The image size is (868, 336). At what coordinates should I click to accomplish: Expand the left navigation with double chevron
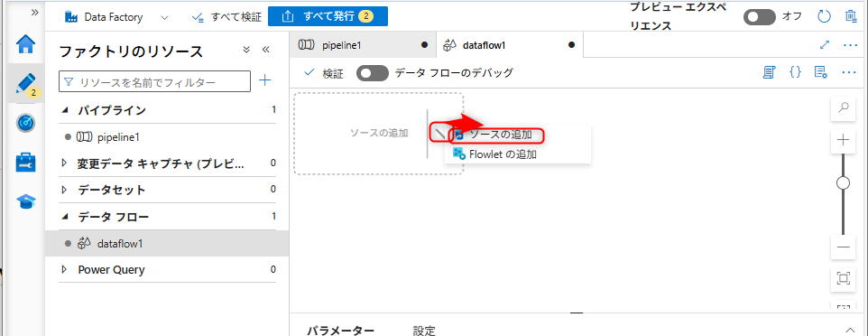pyautogui.click(x=35, y=12)
